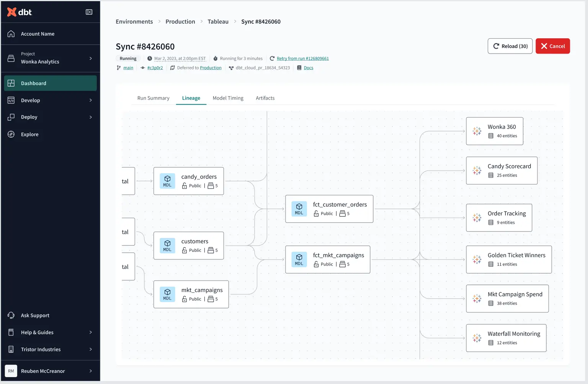Click the MDL cube icon on customers node
The image size is (588, 384).
pyautogui.click(x=167, y=245)
